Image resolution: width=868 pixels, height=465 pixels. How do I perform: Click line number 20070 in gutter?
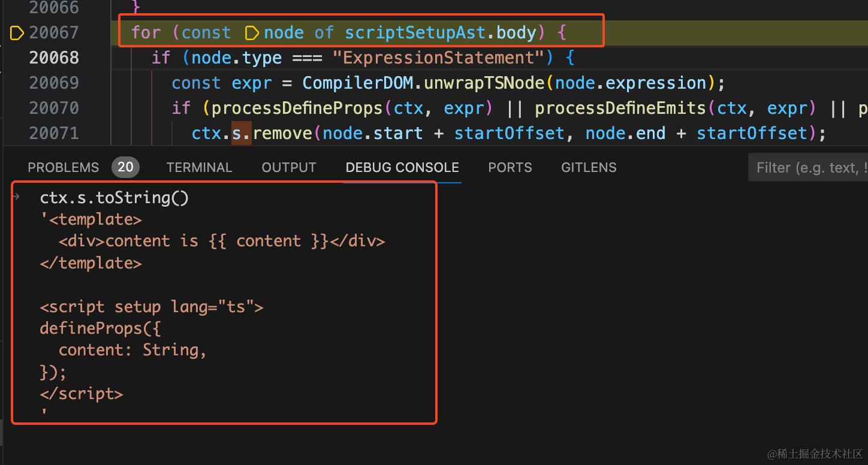tap(54, 108)
